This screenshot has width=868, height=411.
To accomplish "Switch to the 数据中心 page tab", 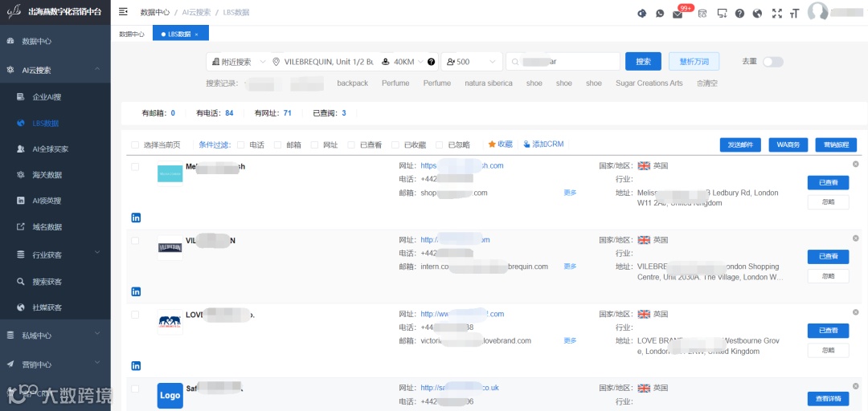I will click(x=132, y=35).
